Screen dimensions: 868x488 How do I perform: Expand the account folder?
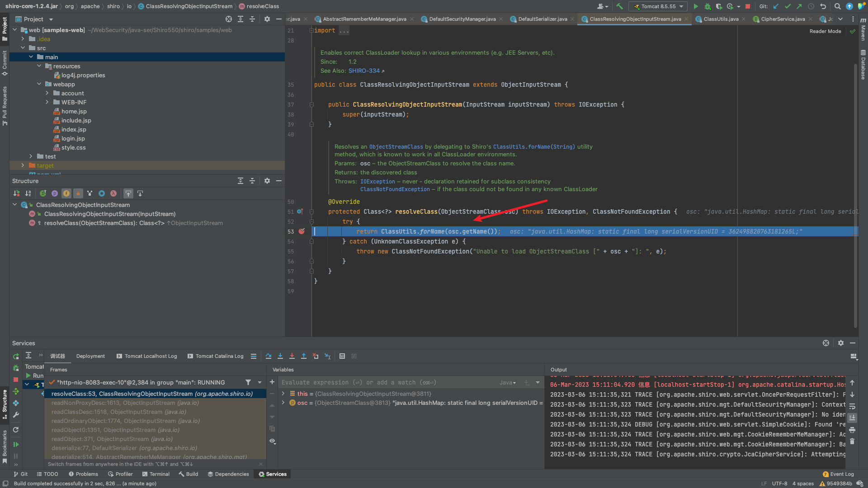47,93
